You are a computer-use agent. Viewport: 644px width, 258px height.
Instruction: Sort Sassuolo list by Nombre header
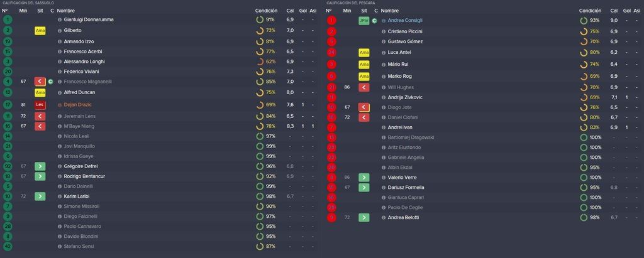pyautogui.click(x=65, y=11)
